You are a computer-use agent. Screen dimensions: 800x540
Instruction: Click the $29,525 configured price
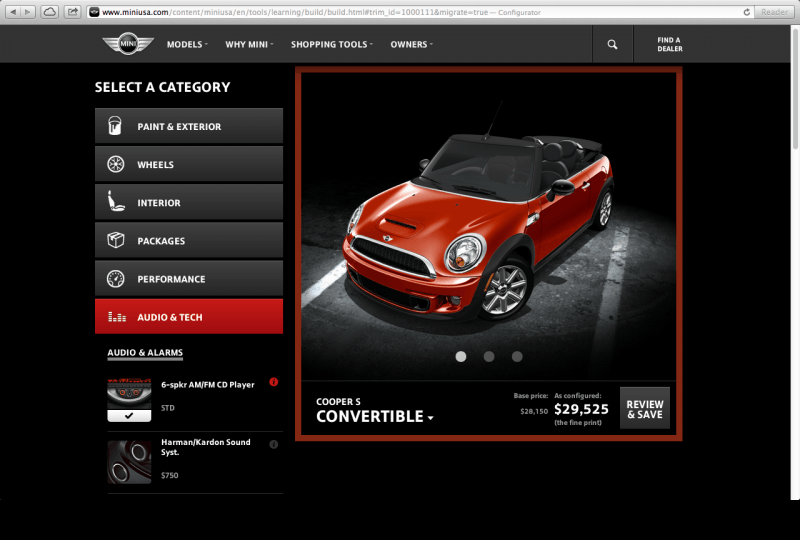(x=581, y=409)
